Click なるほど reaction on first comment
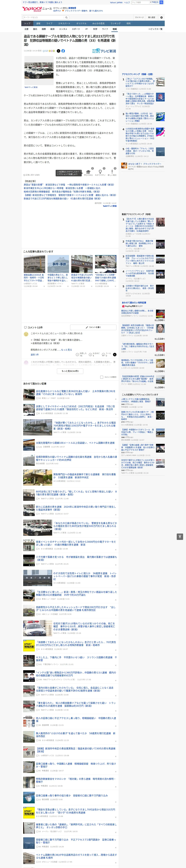This screenshot has height=868, width=186. tap(94, 354)
